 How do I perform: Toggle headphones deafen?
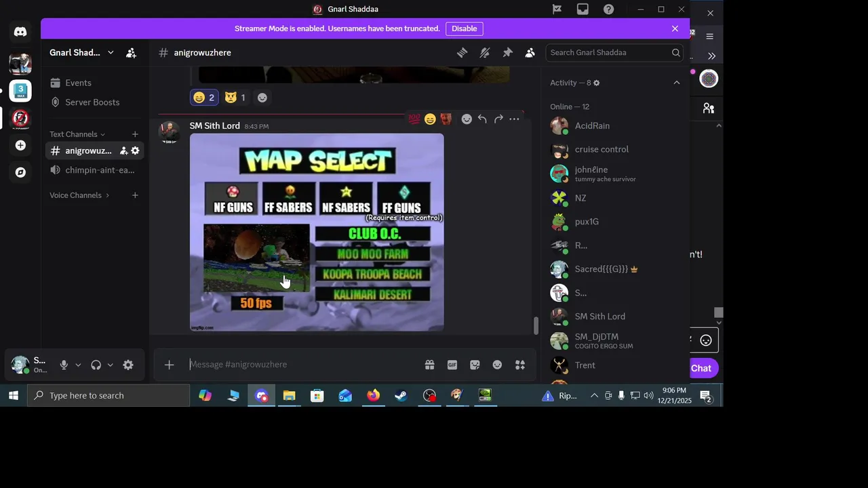tap(96, 365)
